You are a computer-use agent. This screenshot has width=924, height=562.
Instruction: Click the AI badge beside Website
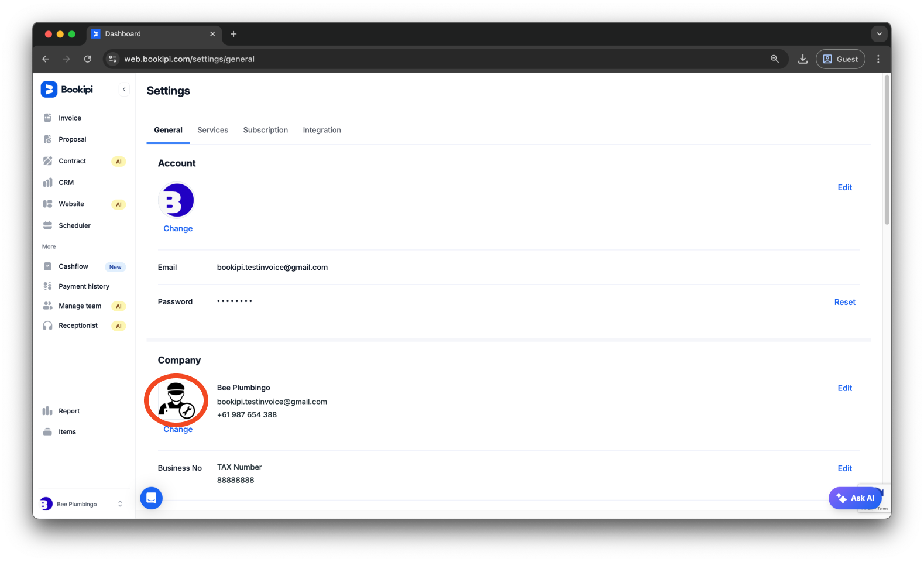pyautogui.click(x=119, y=204)
